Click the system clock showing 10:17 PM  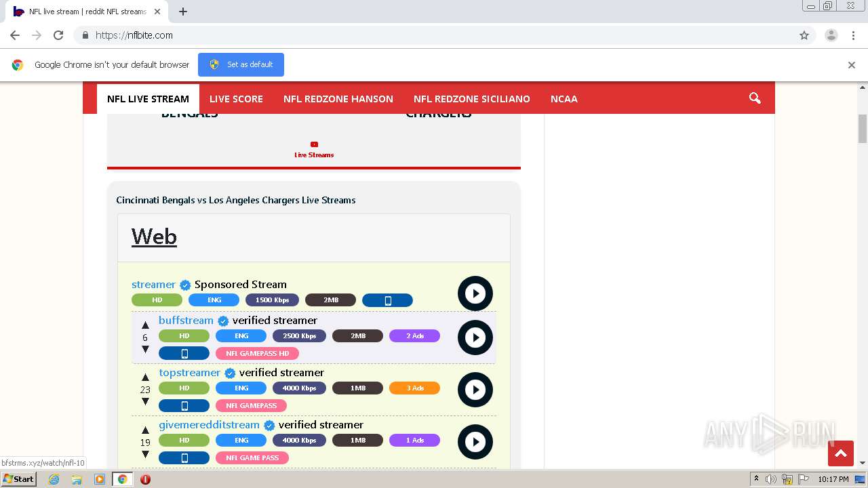833,479
